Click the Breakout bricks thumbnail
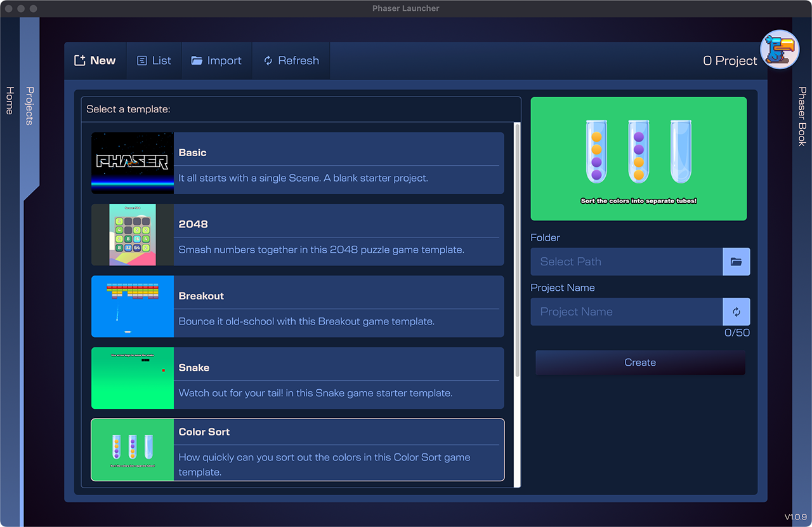This screenshot has width=812, height=527. click(x=133, y=307)
